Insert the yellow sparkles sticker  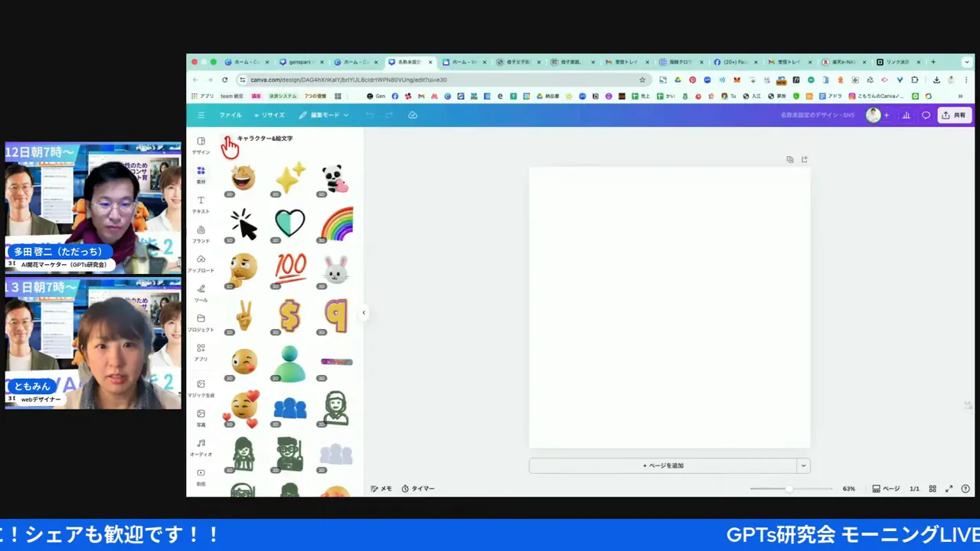(x=290, y=178)
